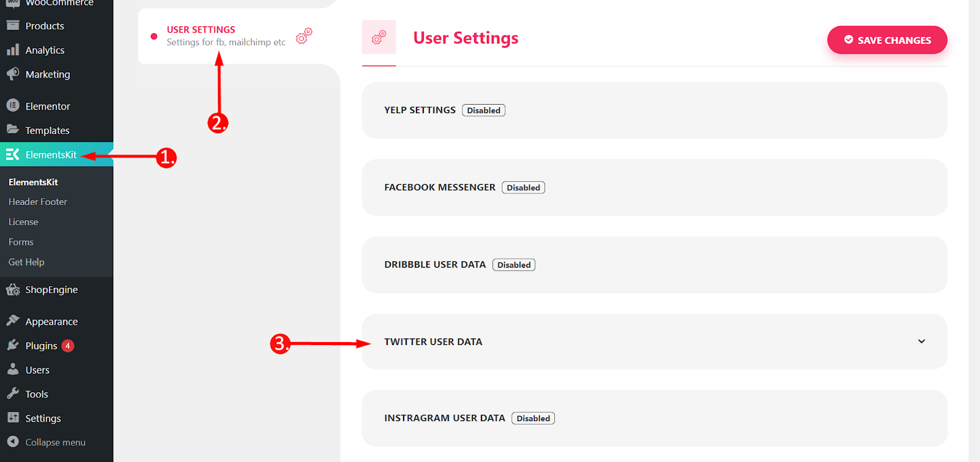Click the Twitter User Data title
Screen dimensions: 980x462
point(434,341)
